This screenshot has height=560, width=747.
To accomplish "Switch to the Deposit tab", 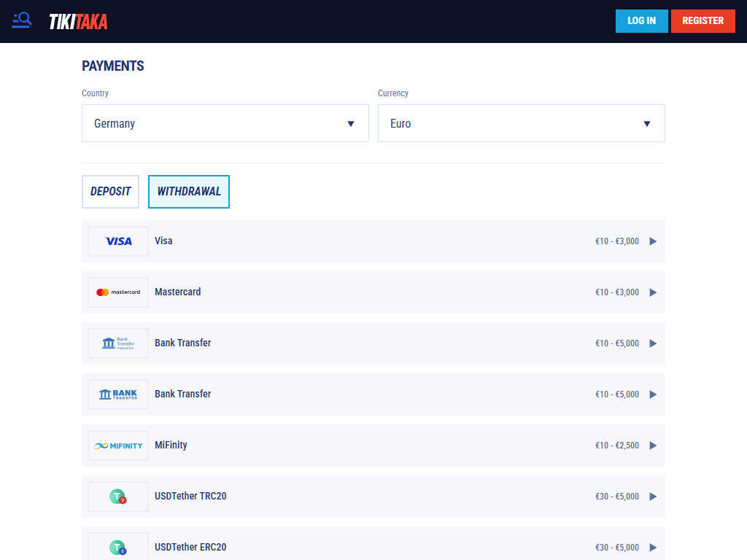I will click(x=110, y=192).
